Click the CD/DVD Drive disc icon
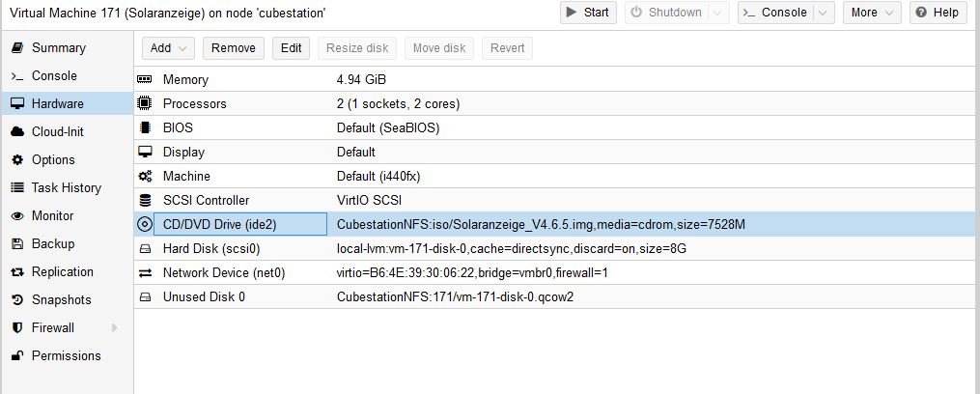 (145, 224)
